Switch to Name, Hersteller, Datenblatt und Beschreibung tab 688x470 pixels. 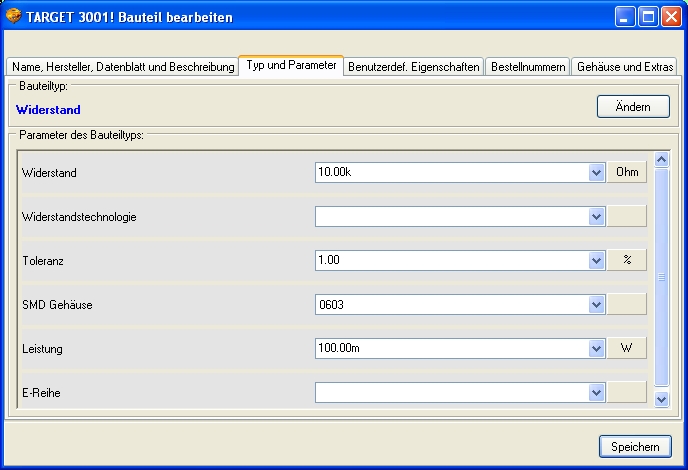pos(123,67)
